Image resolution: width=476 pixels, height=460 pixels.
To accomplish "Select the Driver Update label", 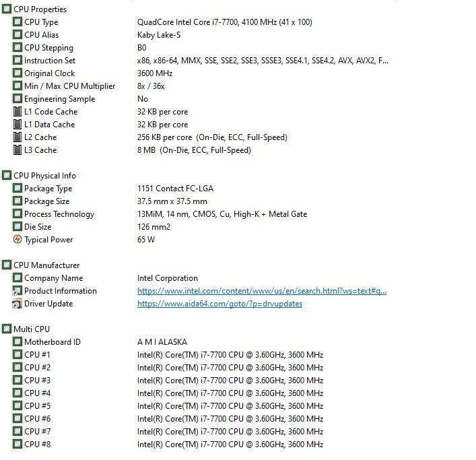I will click(48, 304).
